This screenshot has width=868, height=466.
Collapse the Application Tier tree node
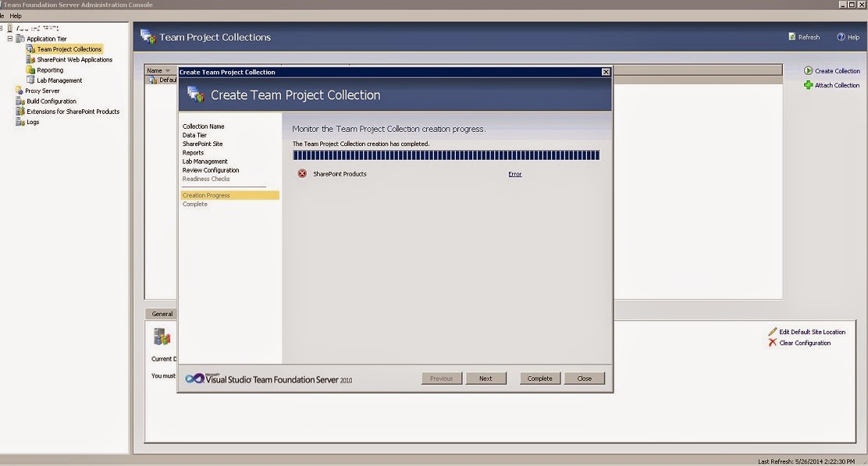10,39
